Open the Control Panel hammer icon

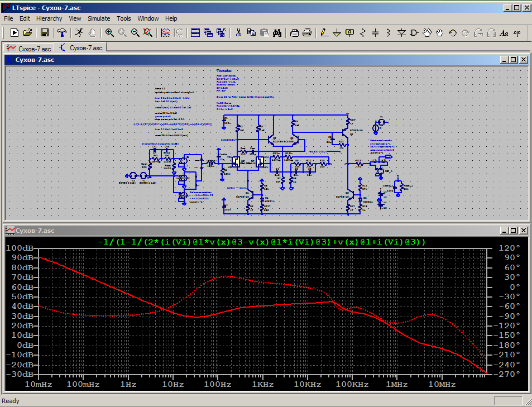click(x=63, y=33)
